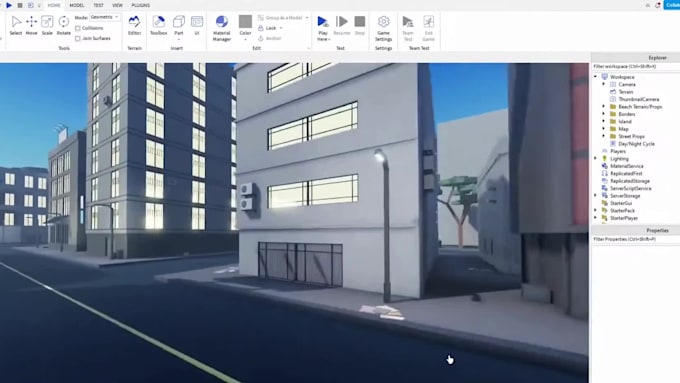
Task: Click the Explorer panel header
Action: coord(636,58)
